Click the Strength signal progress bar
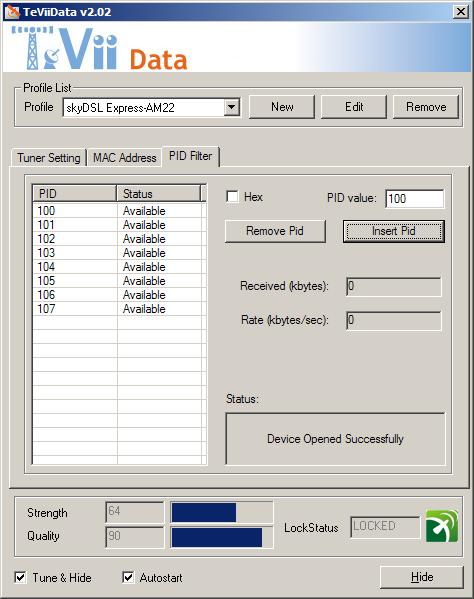This screenshot has width=474, height=599. coord(222,512)
